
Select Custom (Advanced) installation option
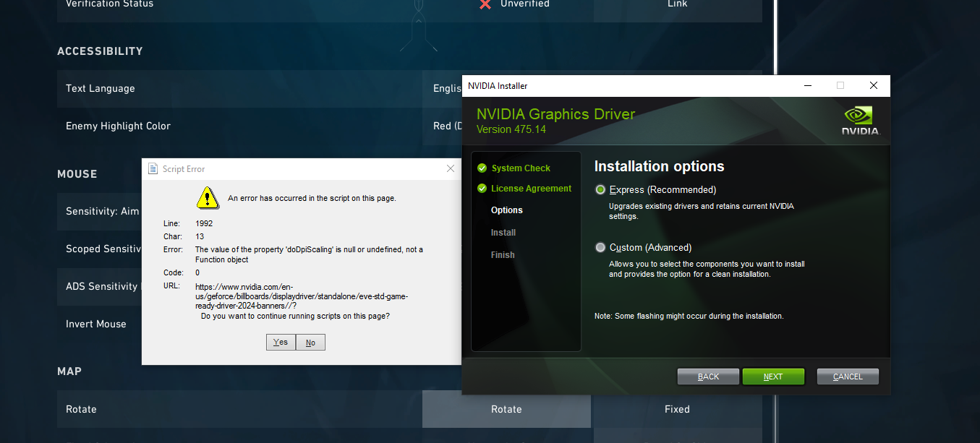tap(600, 248)
